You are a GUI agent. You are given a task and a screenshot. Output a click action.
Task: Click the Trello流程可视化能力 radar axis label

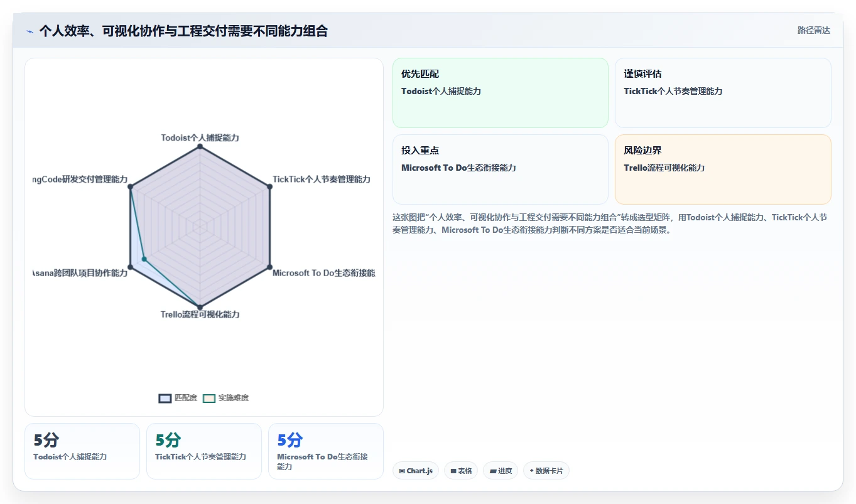pyautogui.click(x=200, y=314)
